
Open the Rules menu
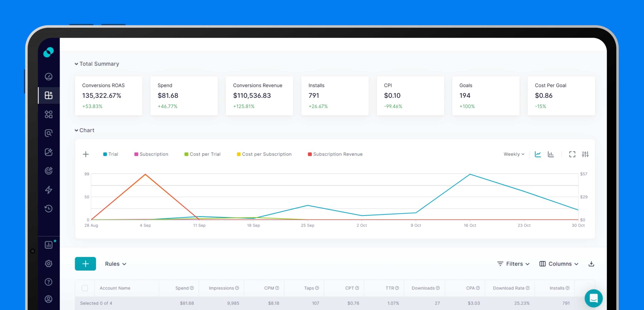pos(115,264)
